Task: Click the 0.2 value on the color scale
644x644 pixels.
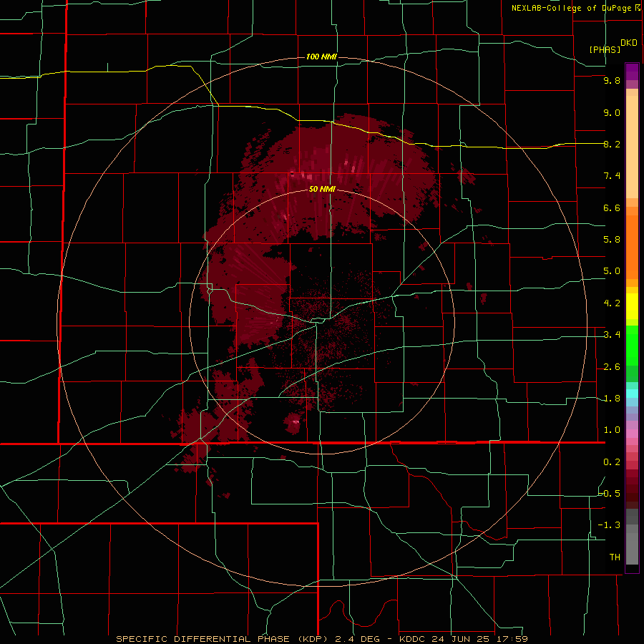Action: (612, 462)
